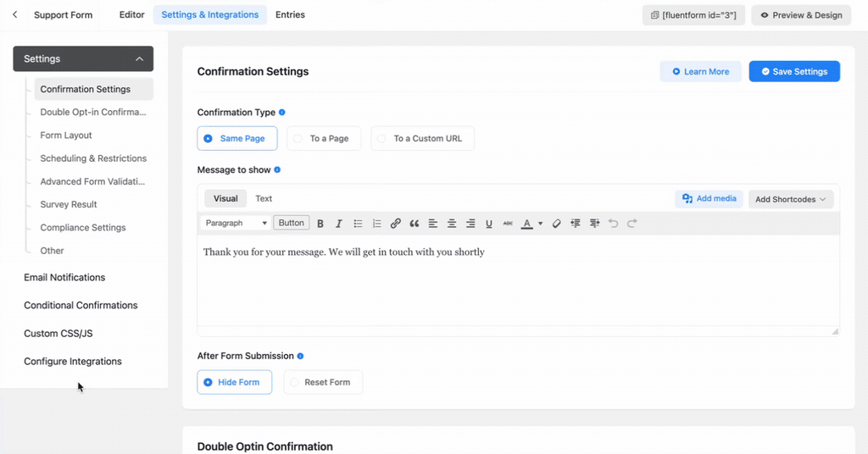
Task: Click the Learn More button
Action: 700,71
